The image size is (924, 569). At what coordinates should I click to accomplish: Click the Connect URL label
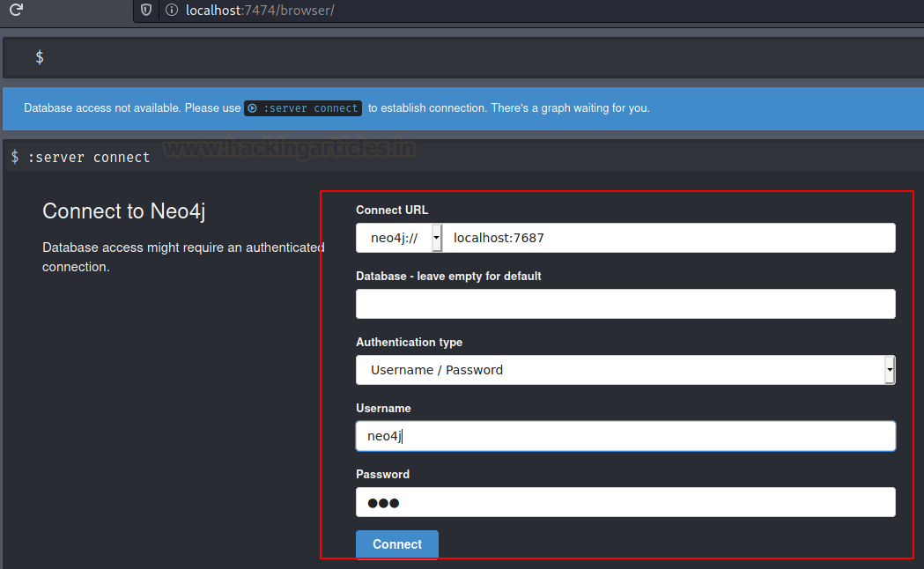click(392, 211)
